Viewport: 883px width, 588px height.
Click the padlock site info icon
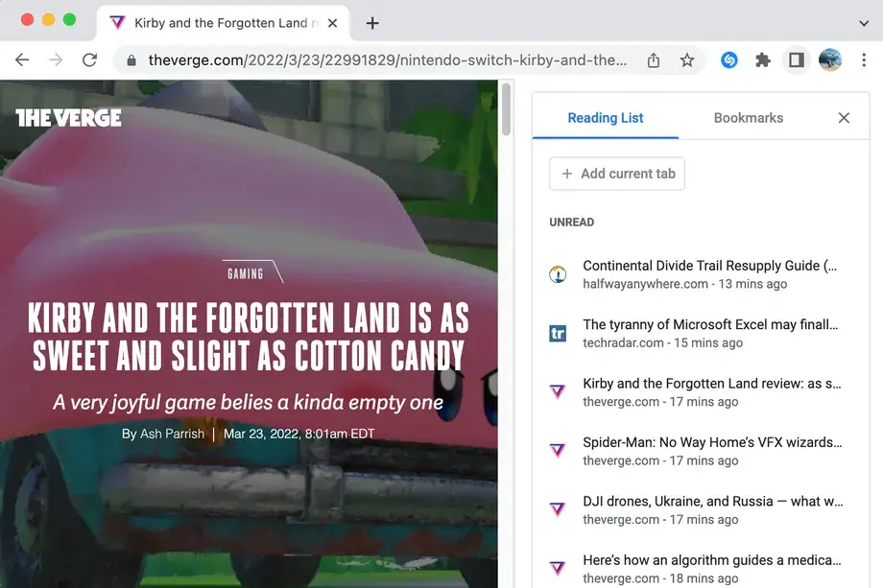click(131, 60)
